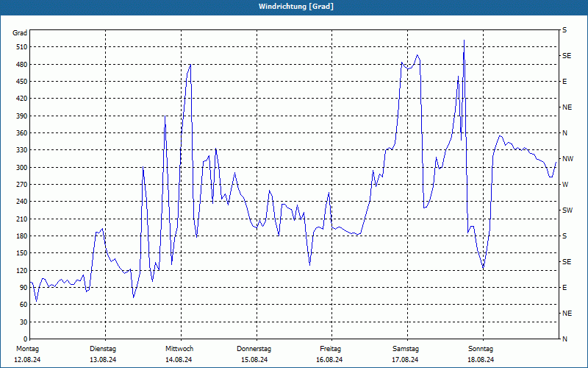The height and width of the screenshot is (368, 588).
Task: Select the "Donnerstag" day label
Action: point(254,349)
